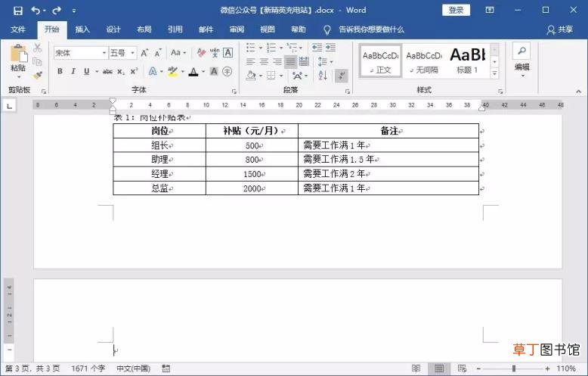Switch to print layout view
Image resolution: width=588 pixels, height=376 pixels.
439,368
